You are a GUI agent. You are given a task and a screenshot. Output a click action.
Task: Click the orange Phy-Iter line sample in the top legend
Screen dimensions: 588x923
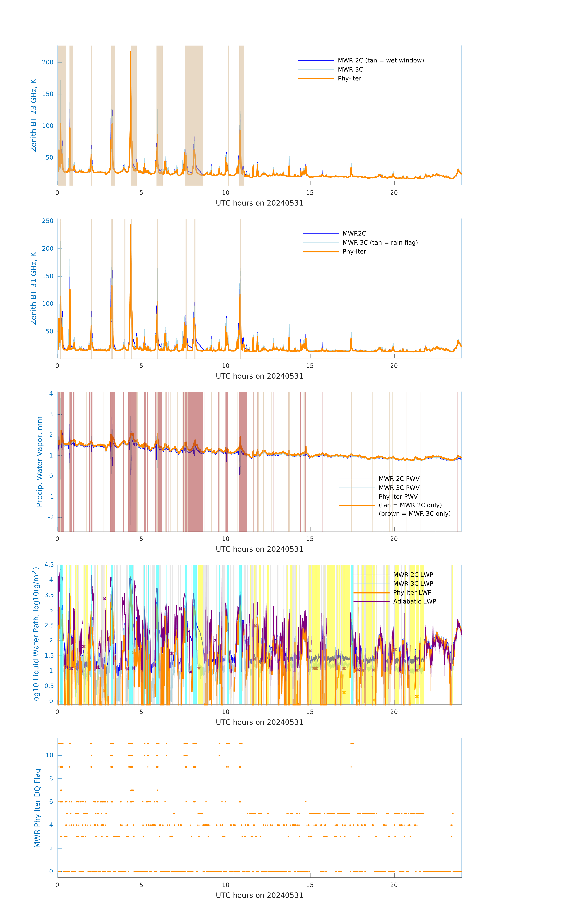click(316, 79)
